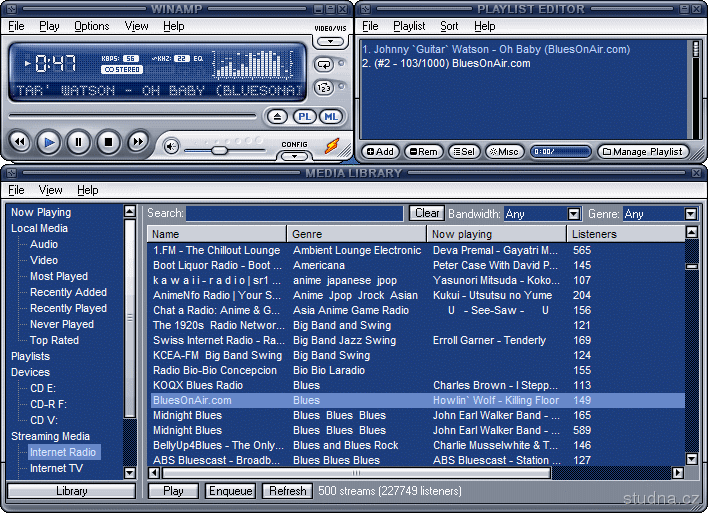This screenshot has height=513, width=708.
Task: Open Winamp View menu
Action: coord(136,26)
